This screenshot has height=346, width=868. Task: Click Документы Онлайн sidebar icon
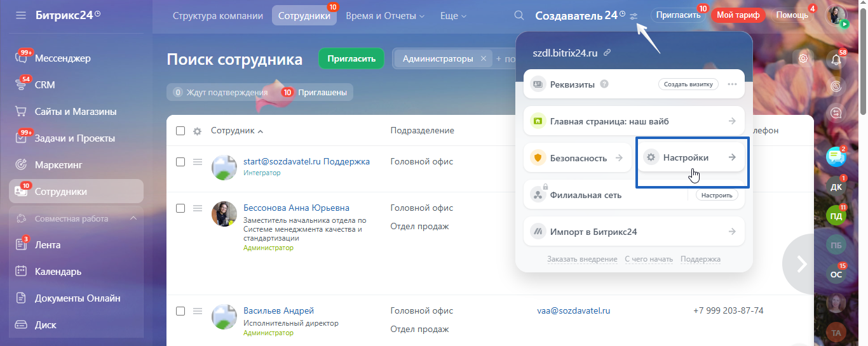[x=21, y=298]
